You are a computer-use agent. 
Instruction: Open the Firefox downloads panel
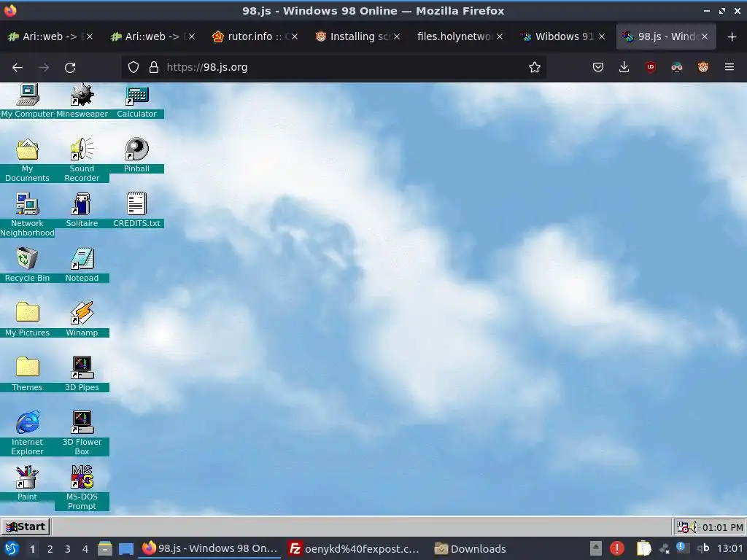(x=624, y=67)
